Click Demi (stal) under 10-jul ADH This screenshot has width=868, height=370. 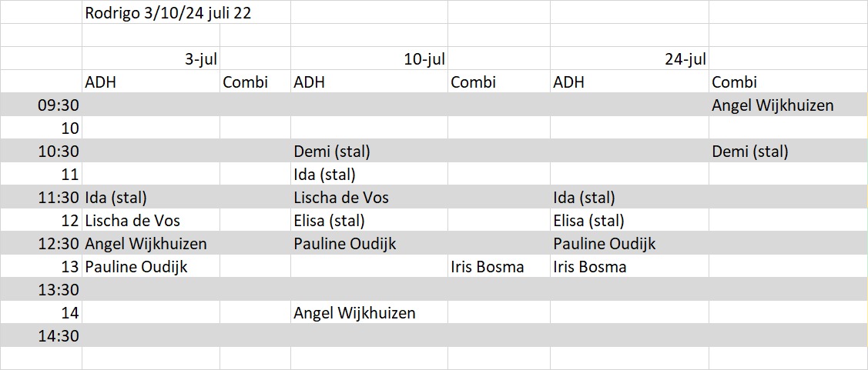(x=332, y=151)
